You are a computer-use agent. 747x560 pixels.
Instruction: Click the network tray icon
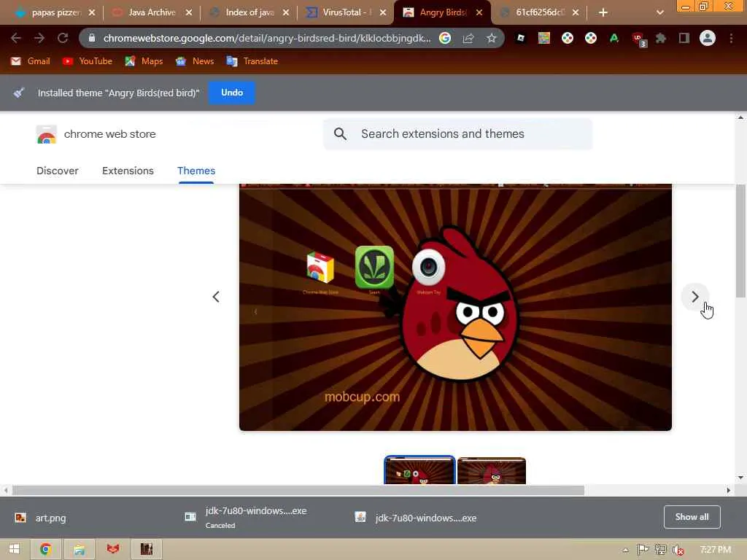click(660, 550)
